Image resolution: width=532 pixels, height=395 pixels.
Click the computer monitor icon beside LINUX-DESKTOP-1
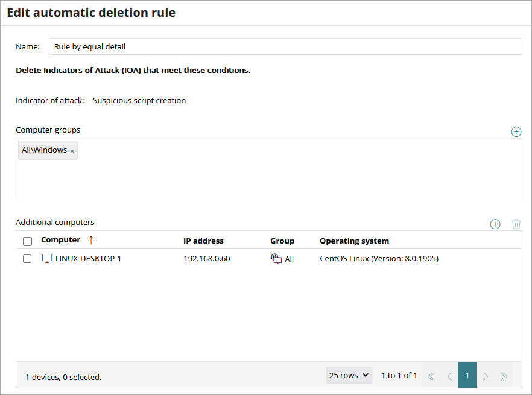[47, 258]
